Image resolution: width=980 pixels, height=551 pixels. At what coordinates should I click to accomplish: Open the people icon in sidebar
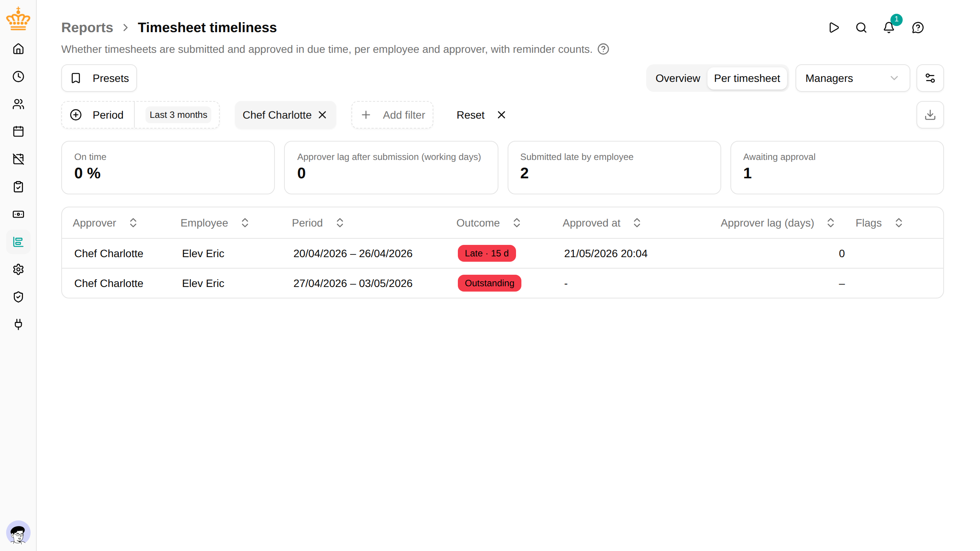(x=18, y=104)
